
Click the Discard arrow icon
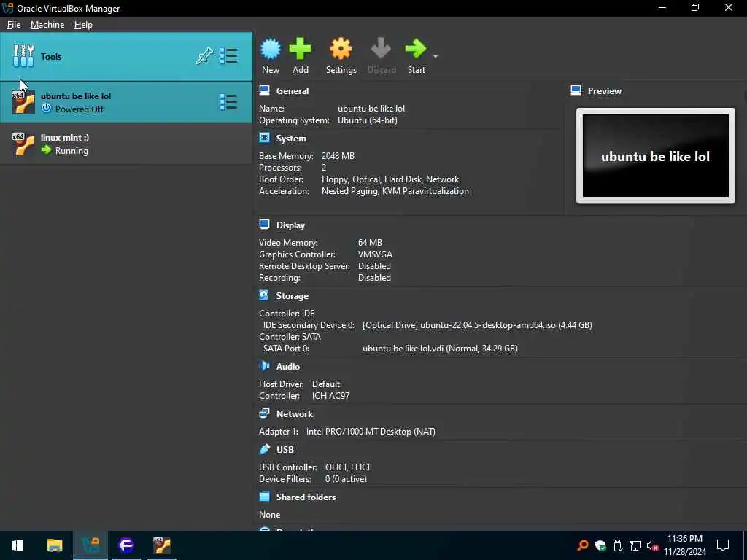tap(381, 49)
